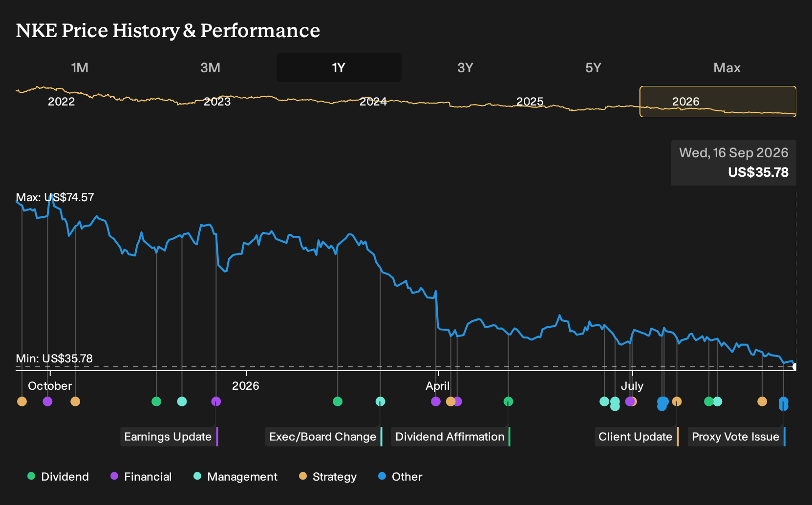Click the NKE Price History & Performance title
Screen dimensions: 812x505
[168, 31]
